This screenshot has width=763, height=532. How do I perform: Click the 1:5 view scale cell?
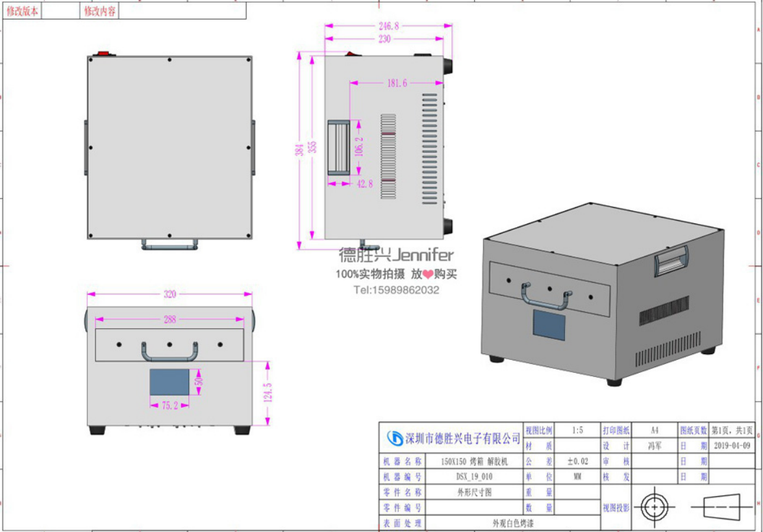pos(577,431)
